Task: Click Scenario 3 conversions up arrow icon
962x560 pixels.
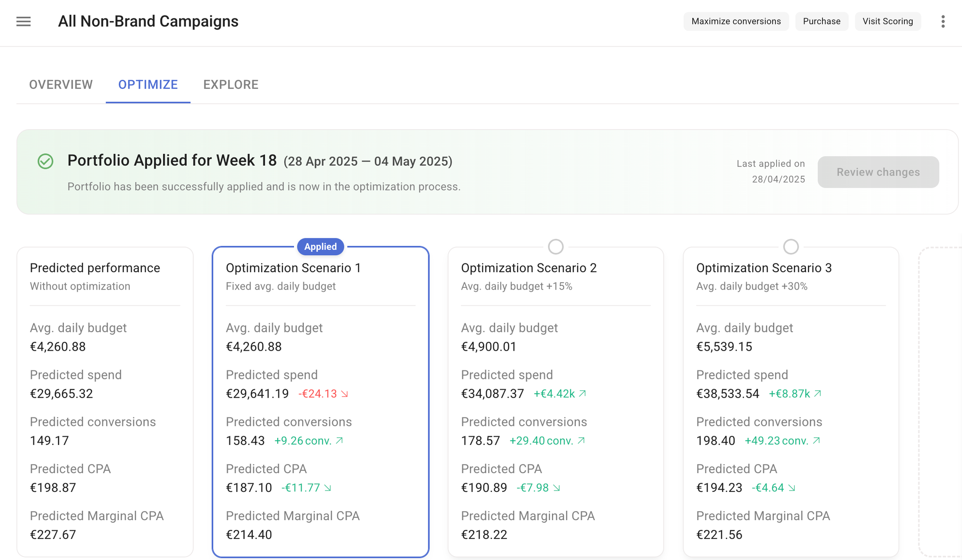Action: pos(816,441)
